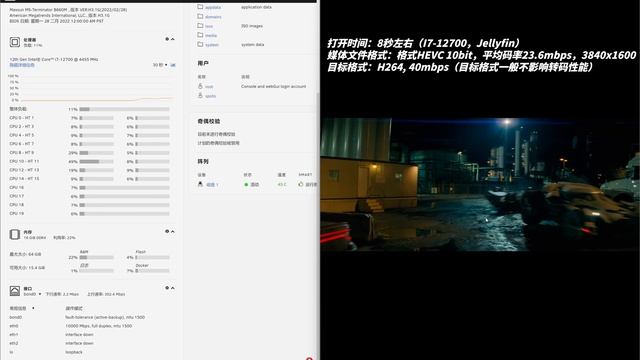Click the green array disk status dot
The width and height of the screenshot is (640, 360).
point(246,184)
